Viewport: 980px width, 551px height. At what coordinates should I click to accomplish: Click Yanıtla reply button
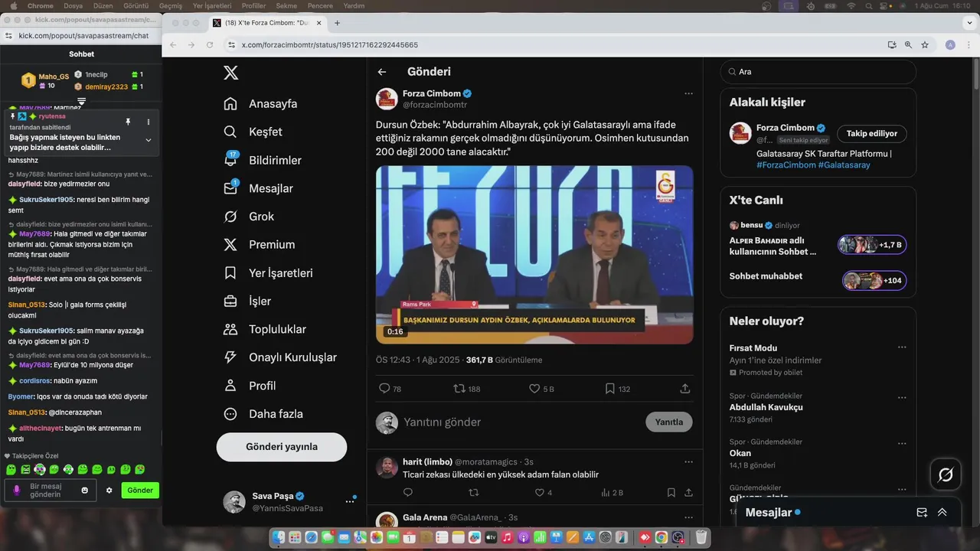coord(669,422)
